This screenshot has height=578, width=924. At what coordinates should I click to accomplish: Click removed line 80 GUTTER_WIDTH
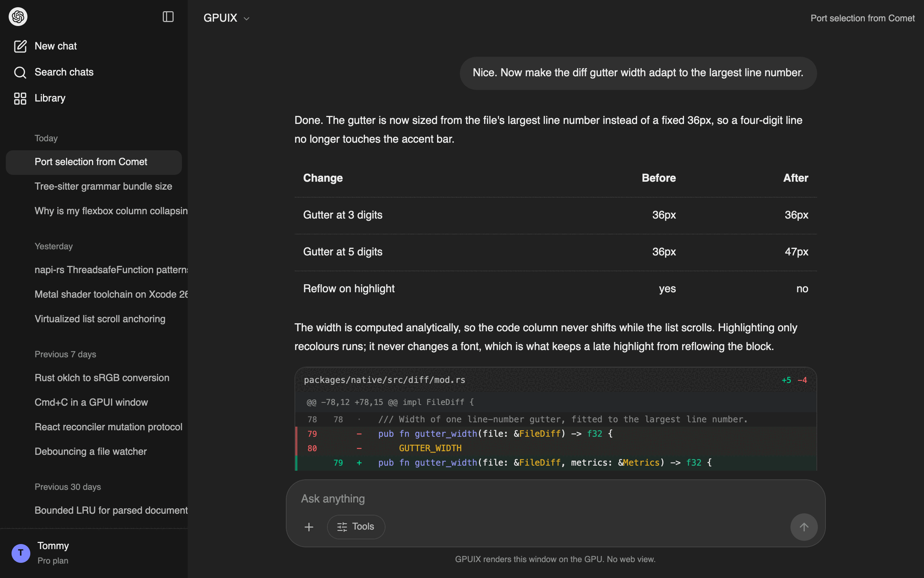(556, 448)
